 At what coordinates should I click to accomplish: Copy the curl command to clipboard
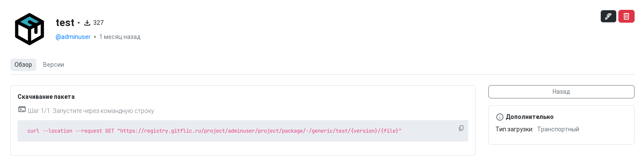tap(461, 128)
